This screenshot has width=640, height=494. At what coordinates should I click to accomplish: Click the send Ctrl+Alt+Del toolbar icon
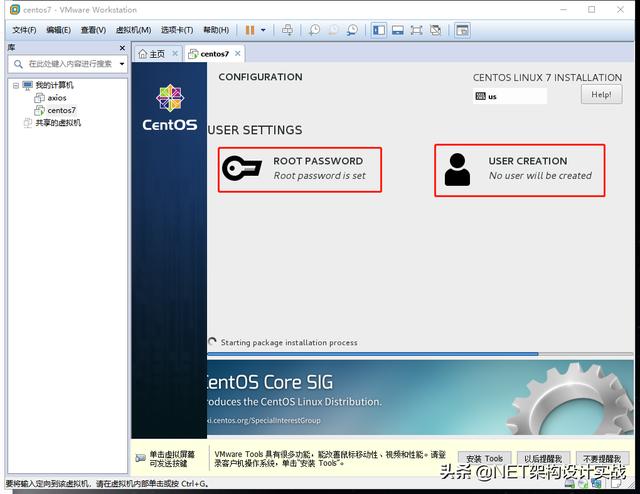pyautogui.click(x=287, y=30)
